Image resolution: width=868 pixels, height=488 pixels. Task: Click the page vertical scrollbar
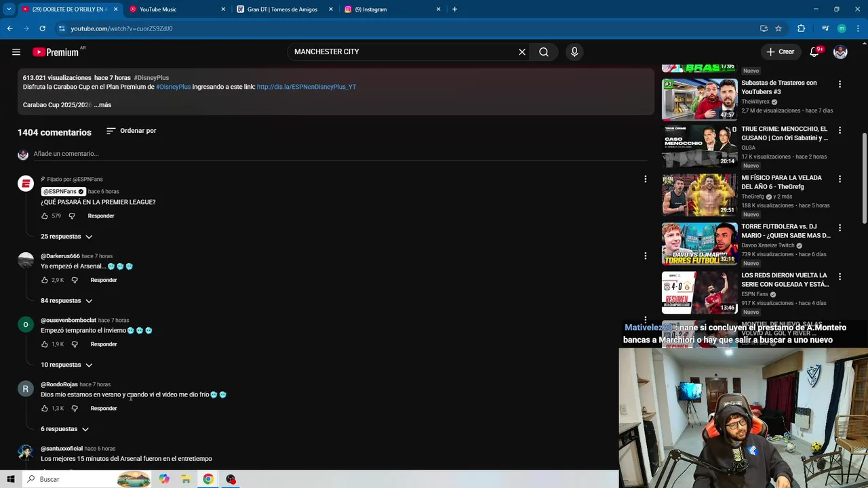click(x=864, y=178)
